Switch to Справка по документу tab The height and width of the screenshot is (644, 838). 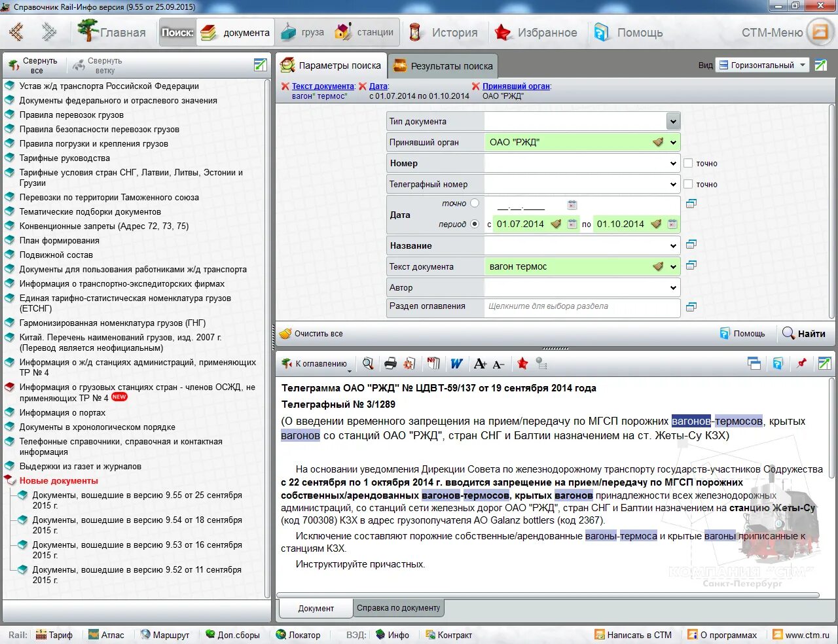398,608
